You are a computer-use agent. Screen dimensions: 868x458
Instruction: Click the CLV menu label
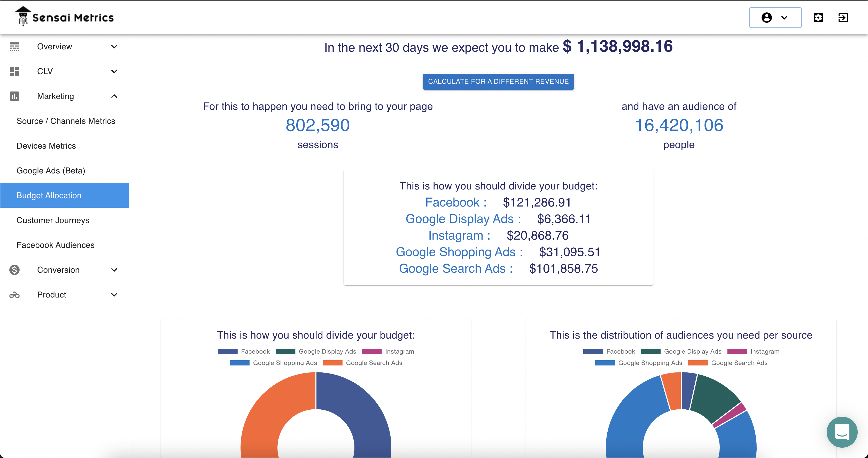(x=45, y=71)
